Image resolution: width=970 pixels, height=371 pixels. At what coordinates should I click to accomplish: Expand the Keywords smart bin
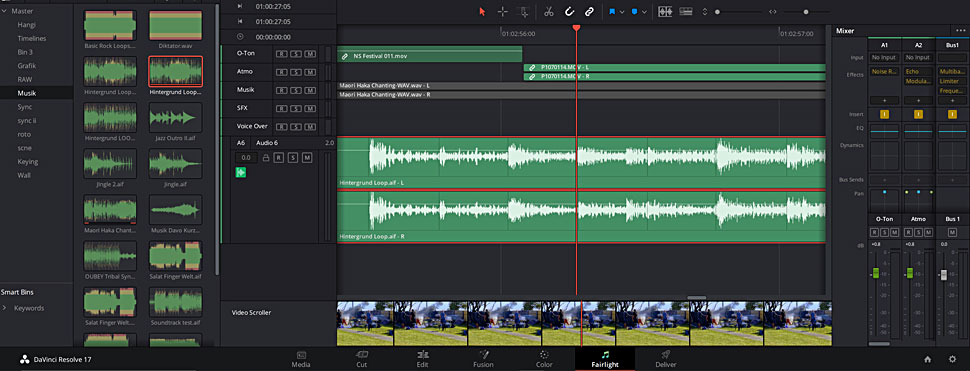4,308
